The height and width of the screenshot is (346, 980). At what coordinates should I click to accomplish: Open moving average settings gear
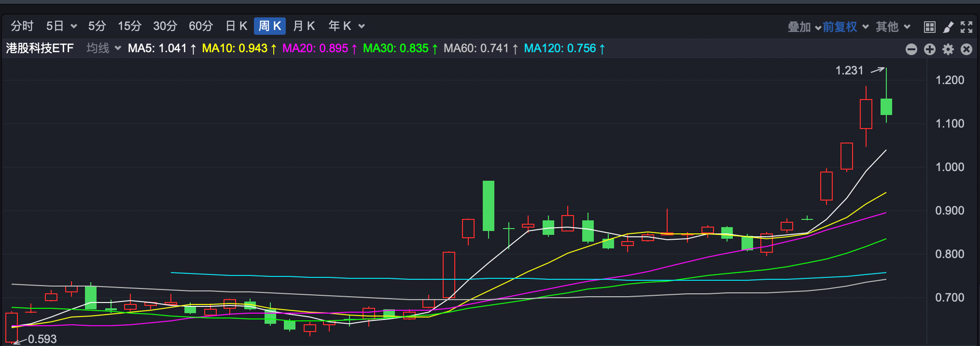(x=948, y=49)
